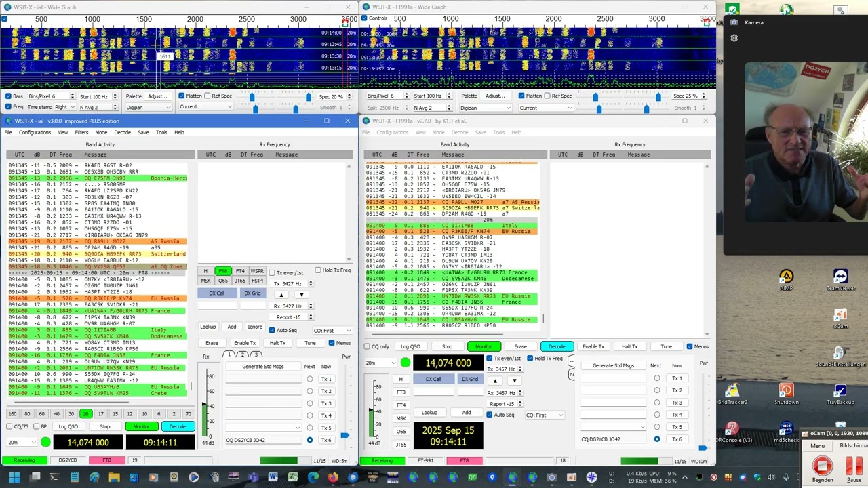Click Log QSO in left WSJT-X window
Screen dimensions: 868x488
(x=68, y=426)
